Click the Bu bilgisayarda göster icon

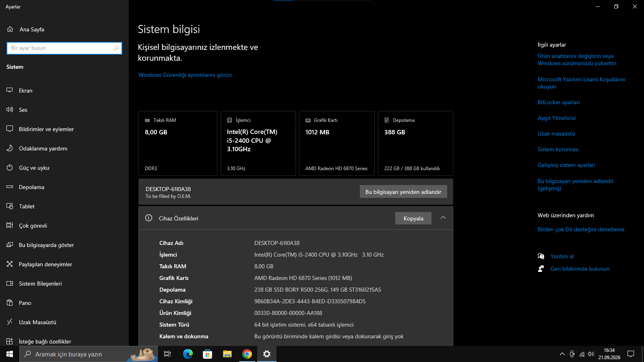[x=10, y=245]
